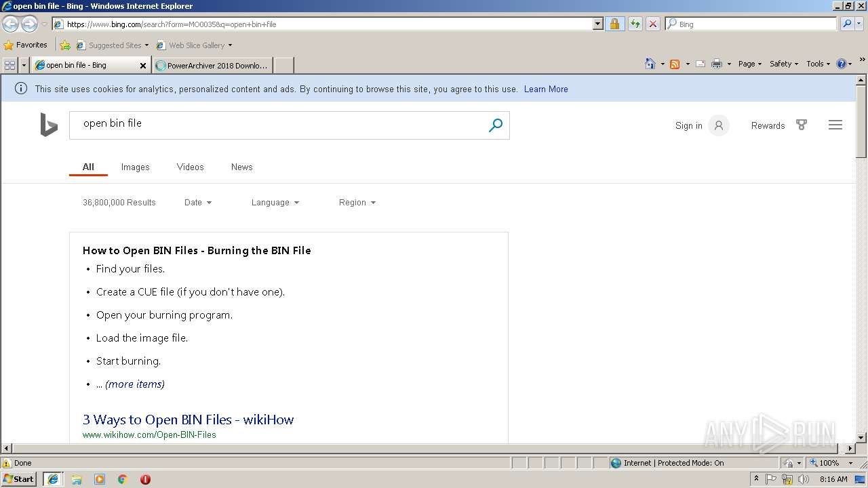Refresh the page with green arrows icon
The height and width of the screenshot is (488, 868).
pos(635,24)
